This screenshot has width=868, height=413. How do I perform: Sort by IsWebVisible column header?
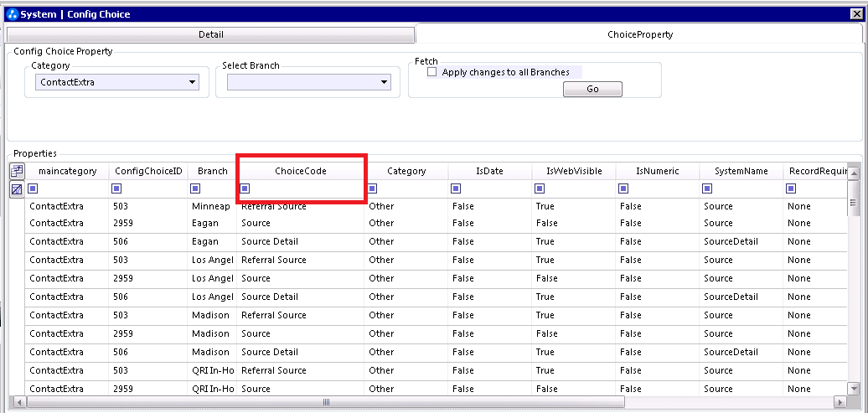573,171
